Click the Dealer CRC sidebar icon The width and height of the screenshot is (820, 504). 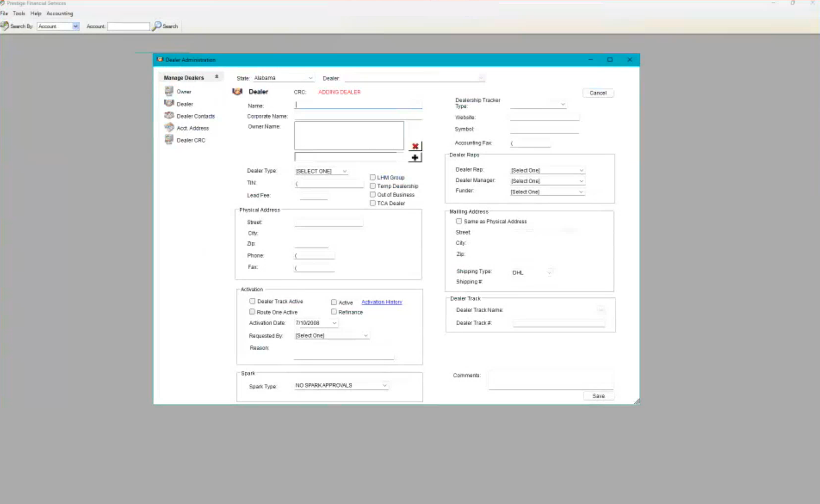click(169, 140)
